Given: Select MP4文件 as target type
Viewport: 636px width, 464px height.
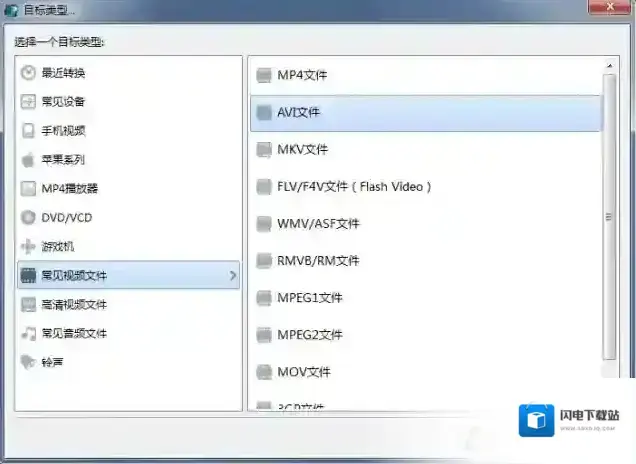Looking at the screenshot, I should point(302,75).
